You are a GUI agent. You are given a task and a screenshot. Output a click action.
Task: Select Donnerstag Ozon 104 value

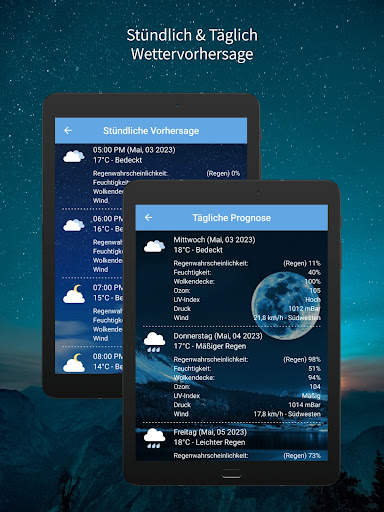[315, 386]
